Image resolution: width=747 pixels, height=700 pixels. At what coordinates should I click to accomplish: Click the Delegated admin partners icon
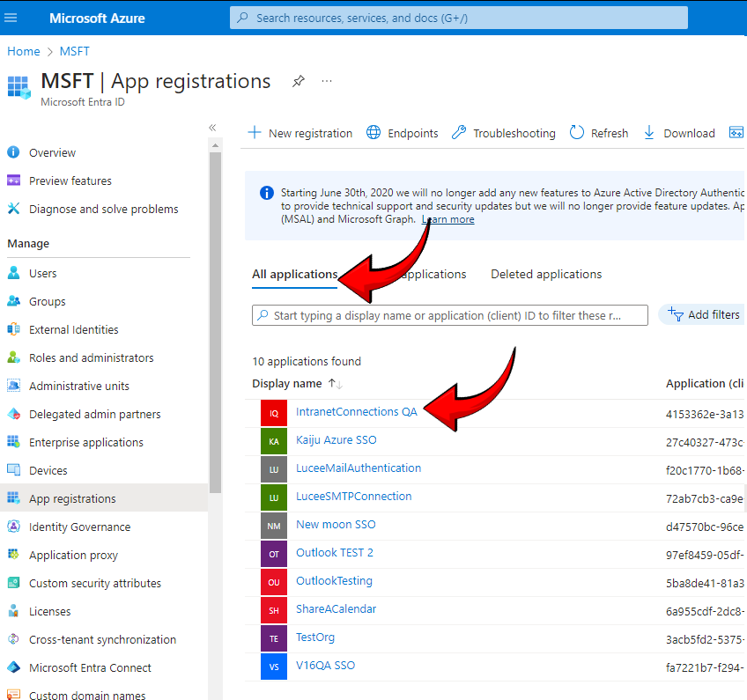14,414
